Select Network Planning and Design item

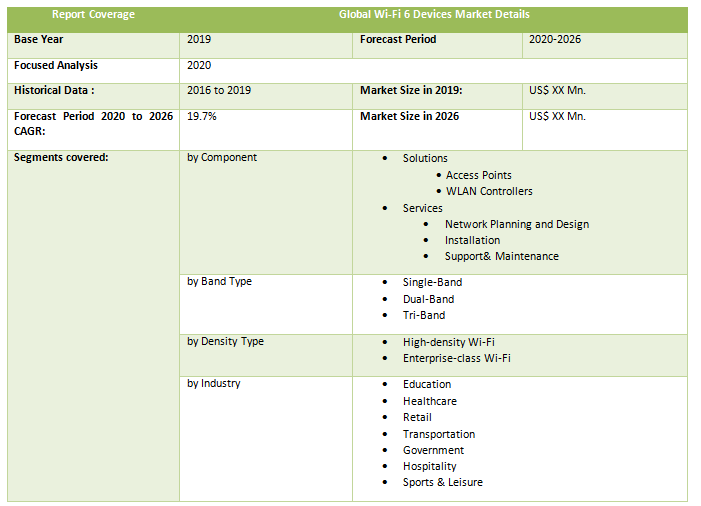coord(516,224)
